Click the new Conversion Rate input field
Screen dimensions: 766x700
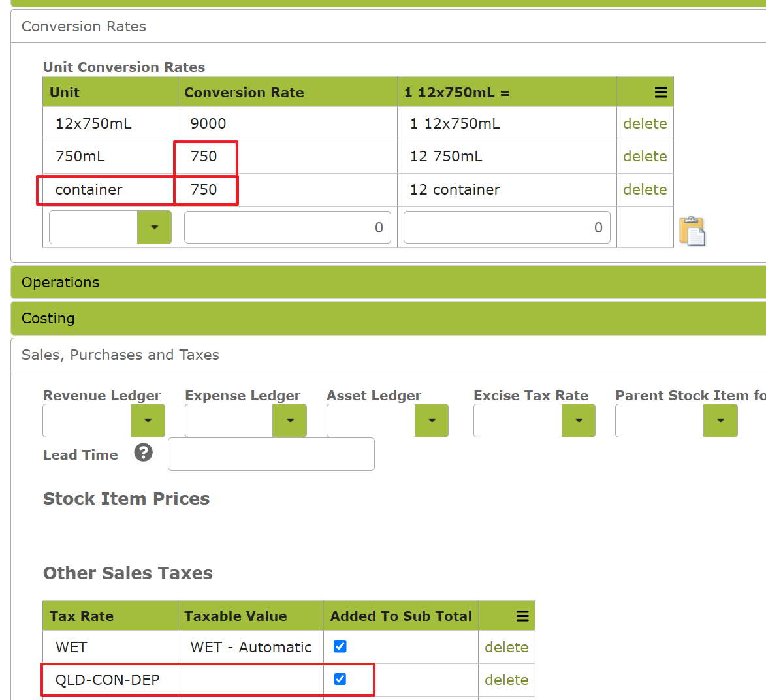287,227
